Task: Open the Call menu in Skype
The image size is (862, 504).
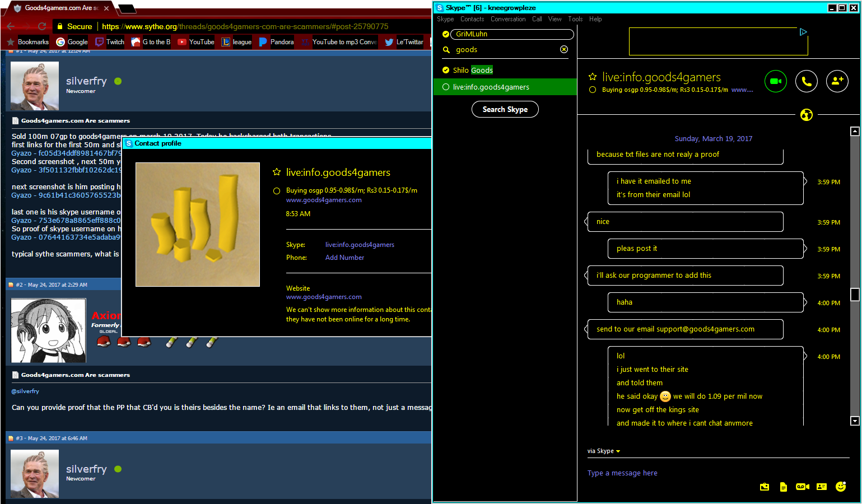Action: coord(537,19)
